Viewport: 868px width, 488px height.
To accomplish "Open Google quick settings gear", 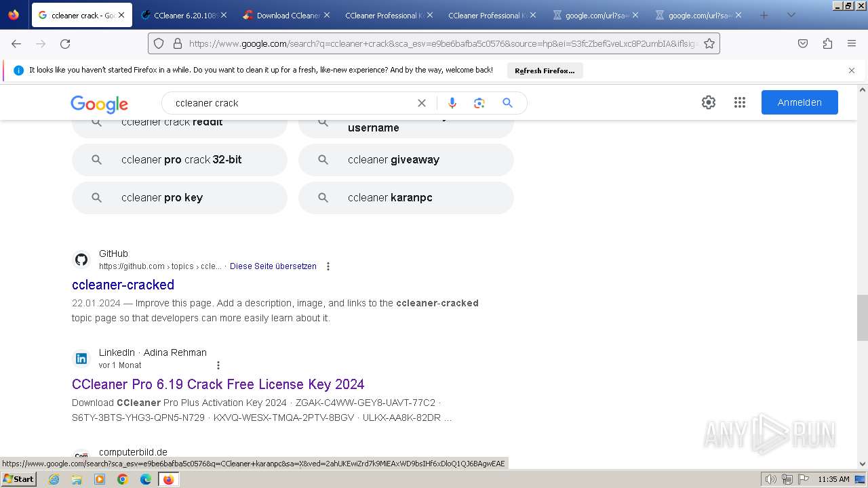I will click(x=709, y=102).
